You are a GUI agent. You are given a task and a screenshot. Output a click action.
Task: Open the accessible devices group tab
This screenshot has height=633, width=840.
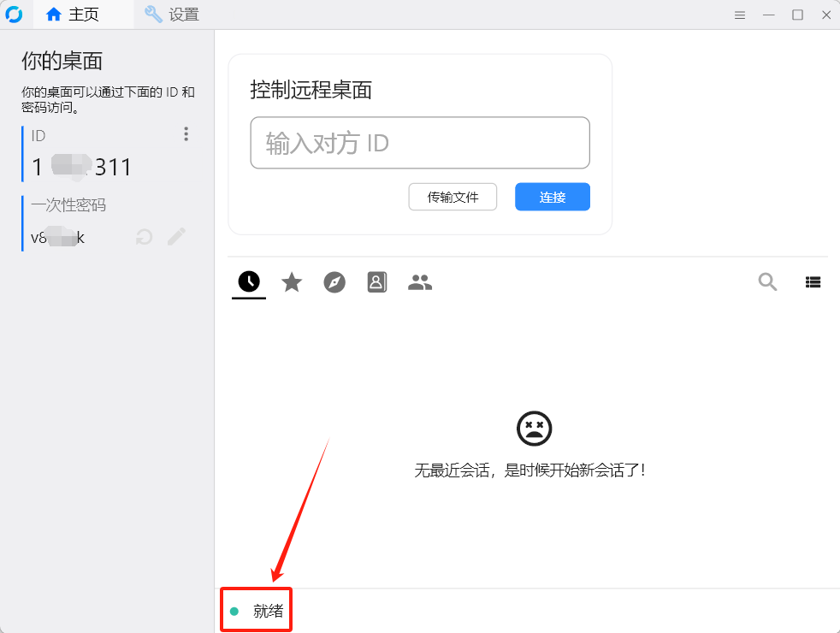pyautogui.click(x=420, y=282)
